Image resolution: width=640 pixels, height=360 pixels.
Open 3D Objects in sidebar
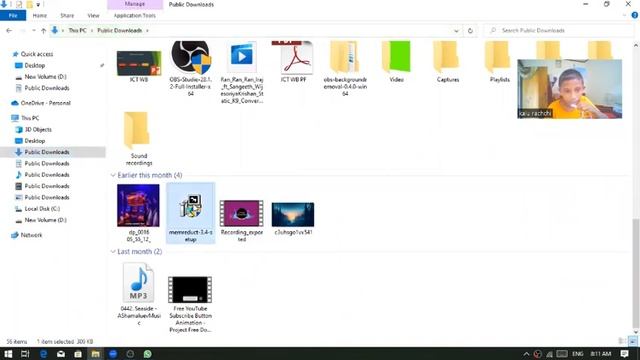pos(38,129)
